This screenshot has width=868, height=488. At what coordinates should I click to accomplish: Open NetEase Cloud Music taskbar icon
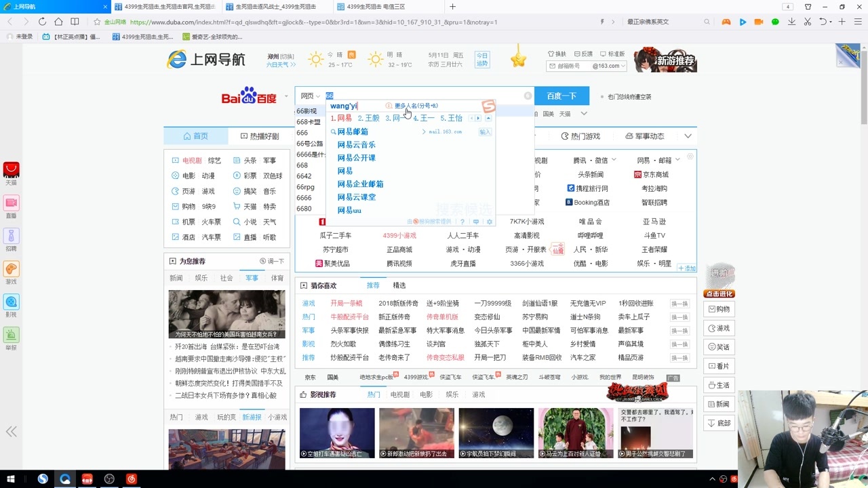132,479
